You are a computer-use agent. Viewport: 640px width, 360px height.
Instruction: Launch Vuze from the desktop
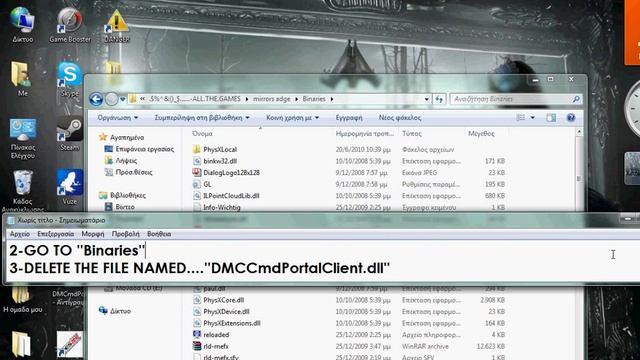pyautogui.click(x=70, y=187)
